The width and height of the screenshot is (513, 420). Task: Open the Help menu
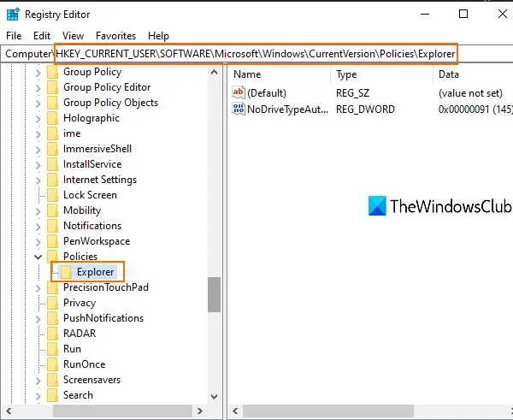click(x=158, y=36)
